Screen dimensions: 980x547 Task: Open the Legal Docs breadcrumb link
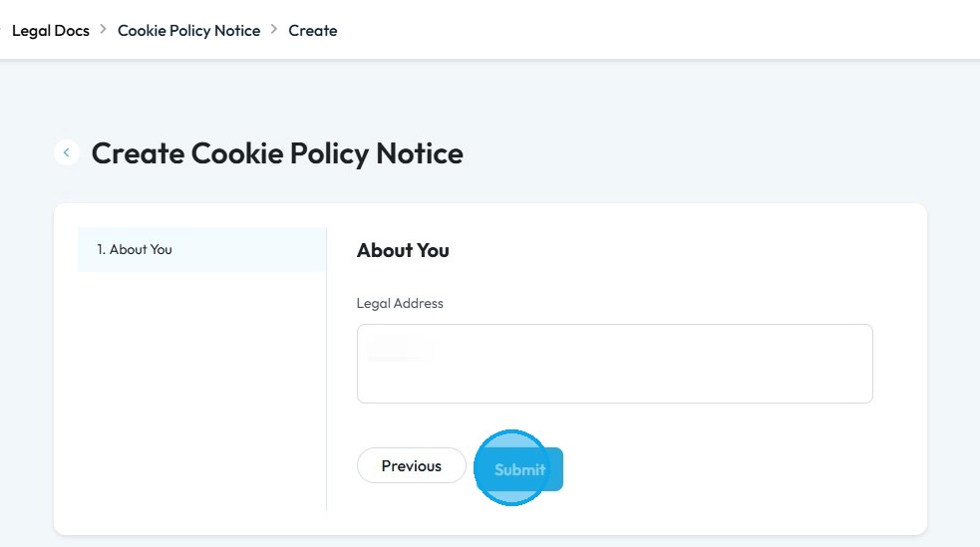point(50,30)
